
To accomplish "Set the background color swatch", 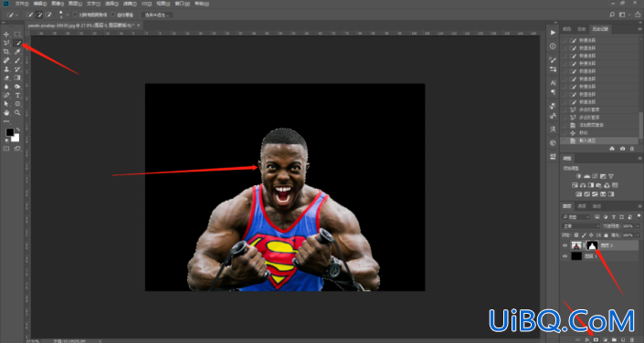I will click(x=16, y=138).
